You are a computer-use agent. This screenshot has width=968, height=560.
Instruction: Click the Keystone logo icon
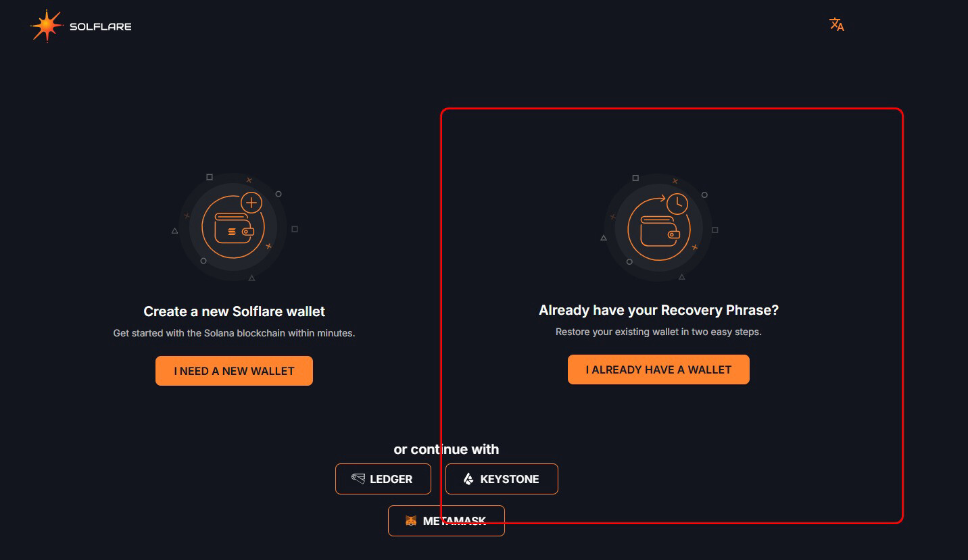point(468,479)
